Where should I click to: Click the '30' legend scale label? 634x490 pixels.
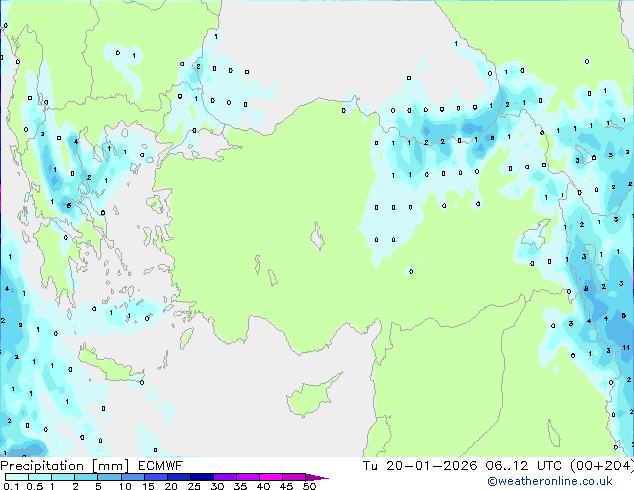217,486
